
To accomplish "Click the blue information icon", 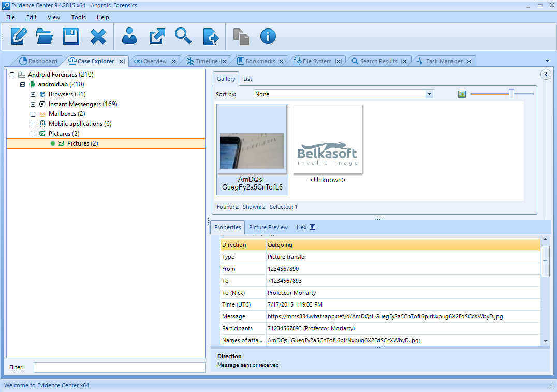I will click(x=268, y=36).
